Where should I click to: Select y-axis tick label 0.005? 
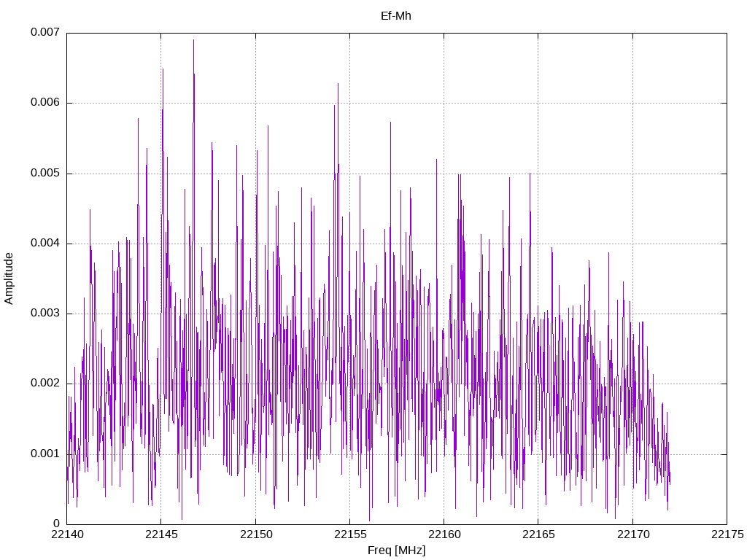45,173
